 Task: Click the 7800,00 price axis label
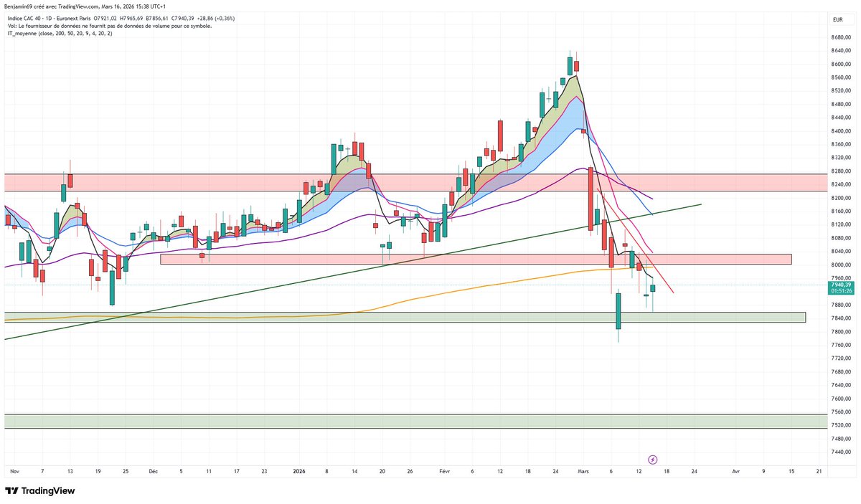(x=841, y=332)
